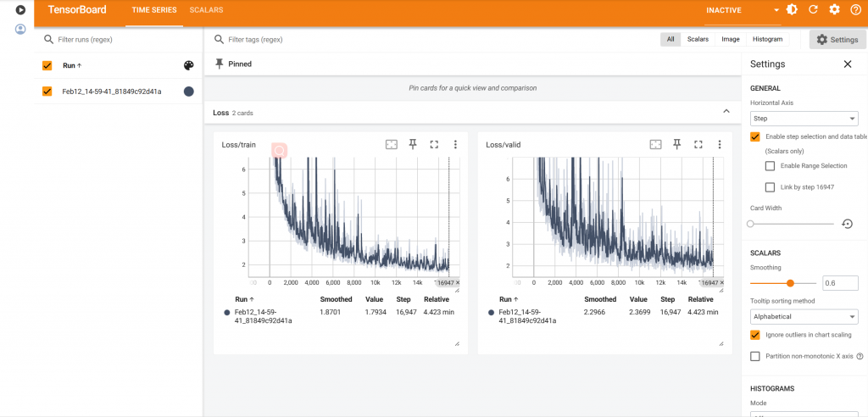The height and width of the screenshot is (417, 868).
Task: Enable Range Selection checkbox
Action: pyautogui.click(x=770, y=166)
